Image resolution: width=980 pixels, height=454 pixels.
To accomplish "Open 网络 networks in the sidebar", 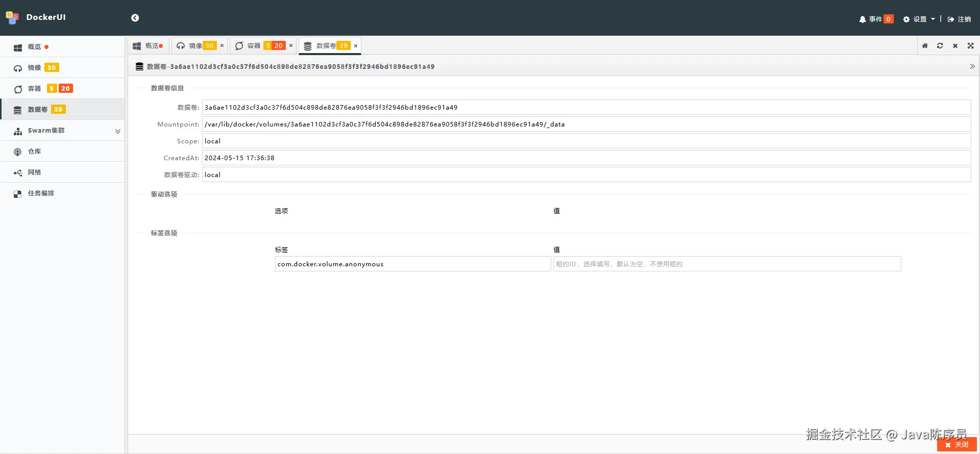I will coord(62,172).
